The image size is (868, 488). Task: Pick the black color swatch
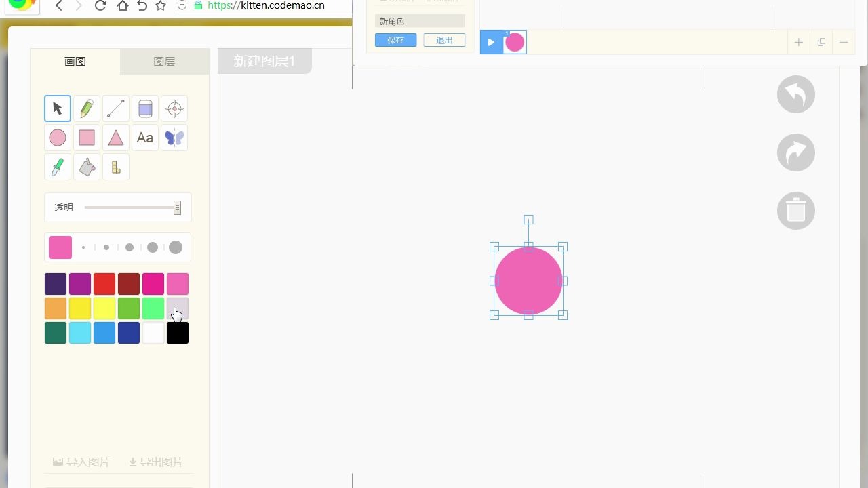[x=178, y=333]
